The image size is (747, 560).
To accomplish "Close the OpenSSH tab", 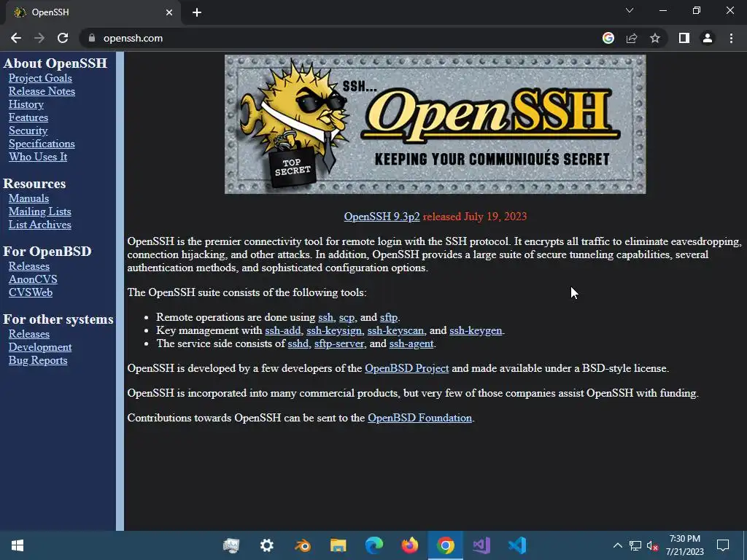I will pyautogui.click(x=169, y=12).
